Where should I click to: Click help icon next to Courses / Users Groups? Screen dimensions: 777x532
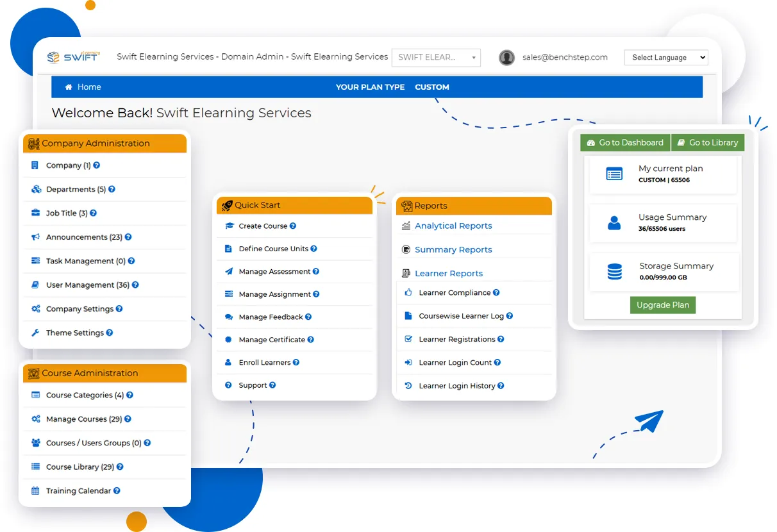coord(147,443)
